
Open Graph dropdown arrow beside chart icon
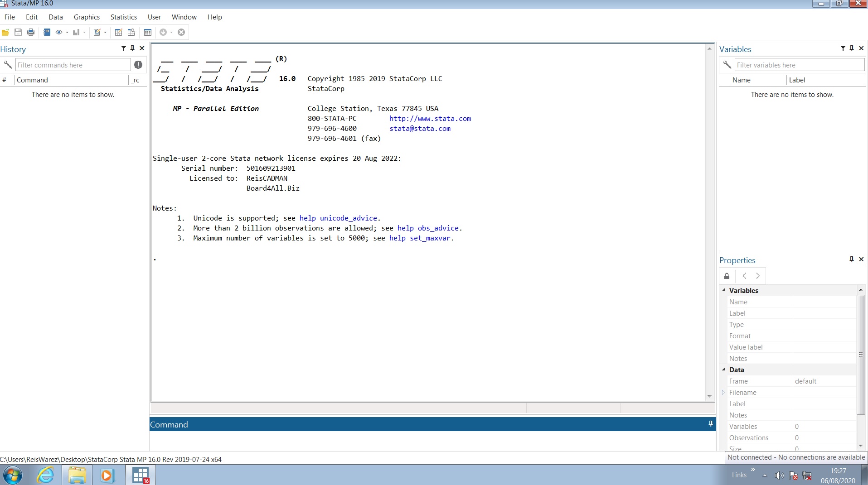click(84, 33)
